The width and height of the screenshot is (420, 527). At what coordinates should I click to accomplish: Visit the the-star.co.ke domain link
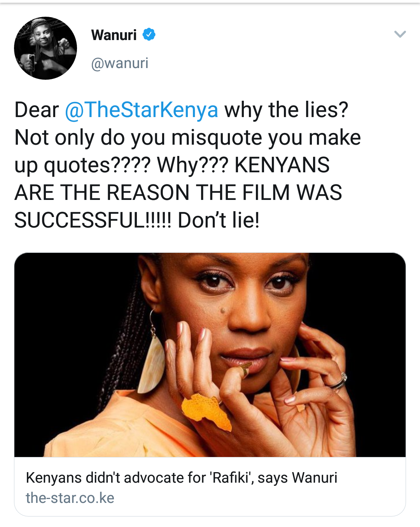(x=70, y=498)
